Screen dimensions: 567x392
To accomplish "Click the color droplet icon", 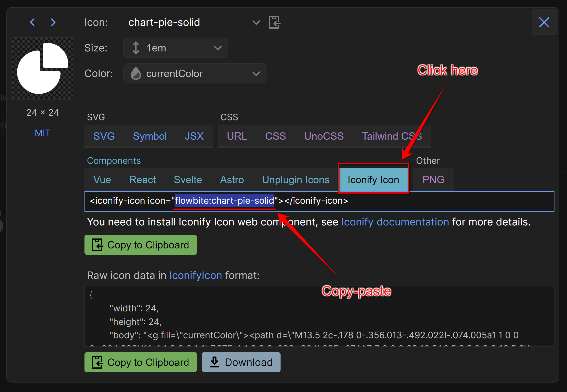I will pyautogui.click(x=136, y=73).
